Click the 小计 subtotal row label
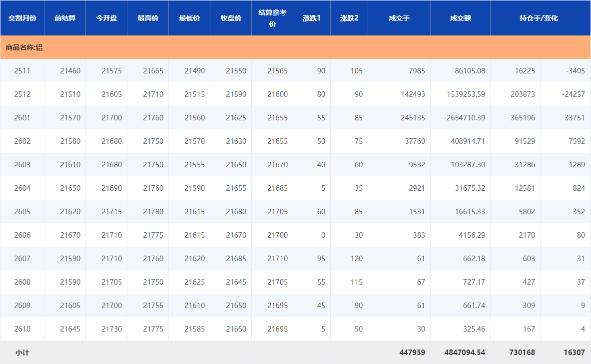The height and width of the screenshot is (364, 591). [x=22, y=353]
